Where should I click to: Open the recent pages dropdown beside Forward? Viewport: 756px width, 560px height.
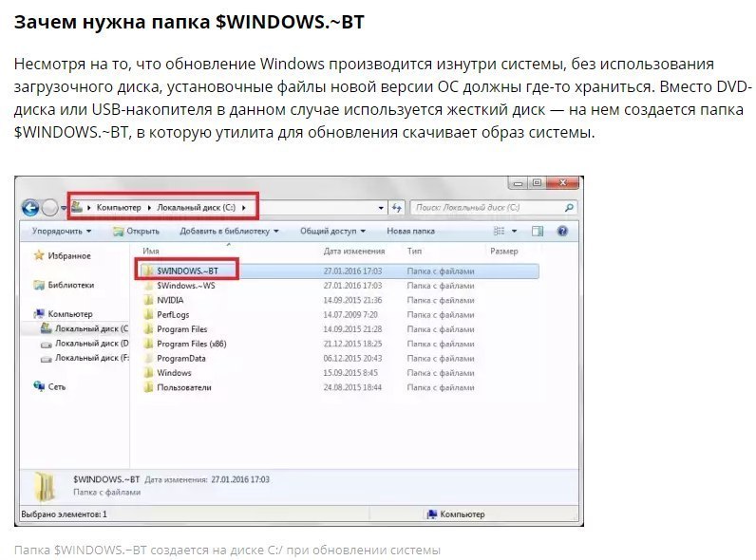[64, 208]
